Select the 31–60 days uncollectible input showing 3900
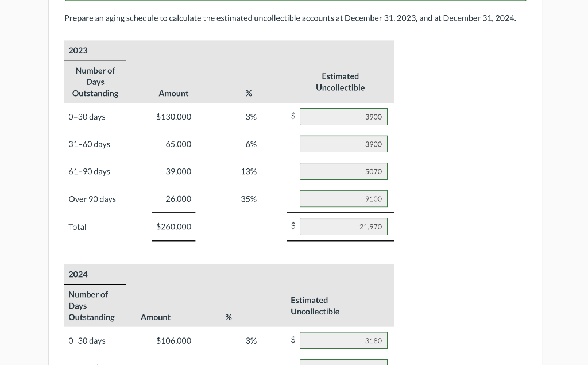588x365 pixels. 343,144
